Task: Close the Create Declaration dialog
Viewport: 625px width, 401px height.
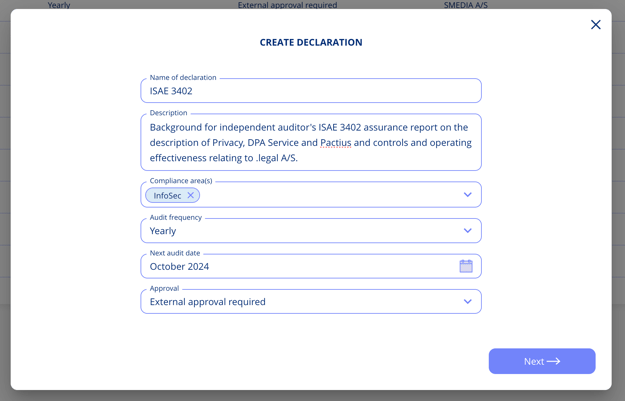Action: click(595, 25)
